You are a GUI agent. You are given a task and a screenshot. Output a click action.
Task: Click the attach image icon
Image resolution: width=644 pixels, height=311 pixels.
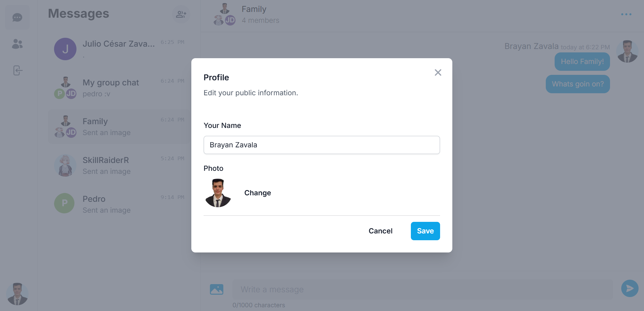(x=216, y=289)
